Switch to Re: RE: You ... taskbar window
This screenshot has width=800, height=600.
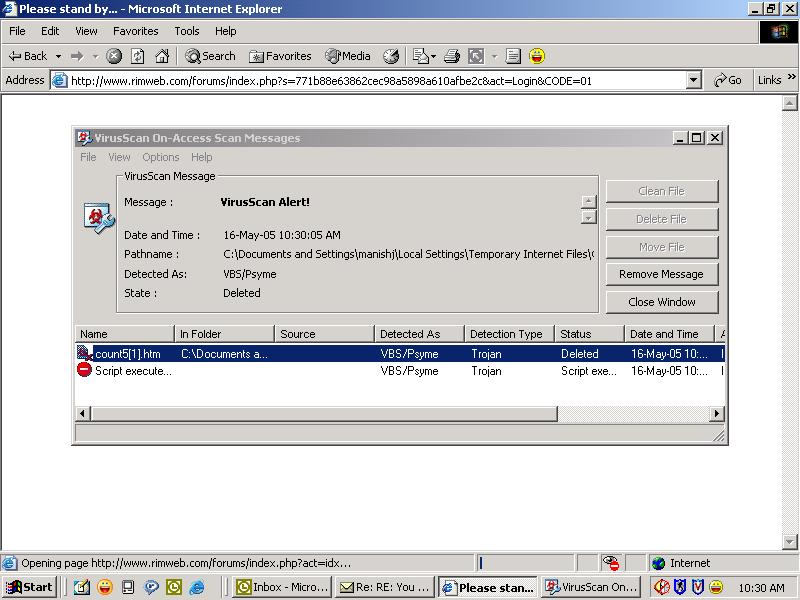click(386, 587)
